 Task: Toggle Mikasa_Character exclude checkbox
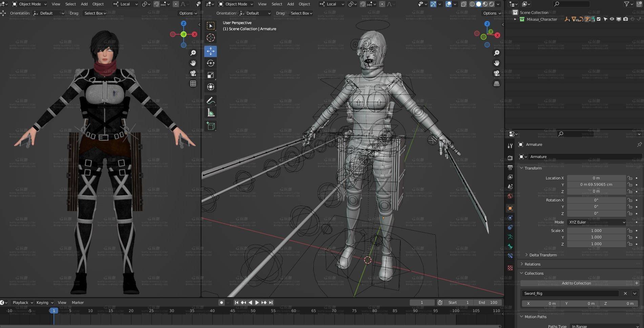[x=599, y=19]
